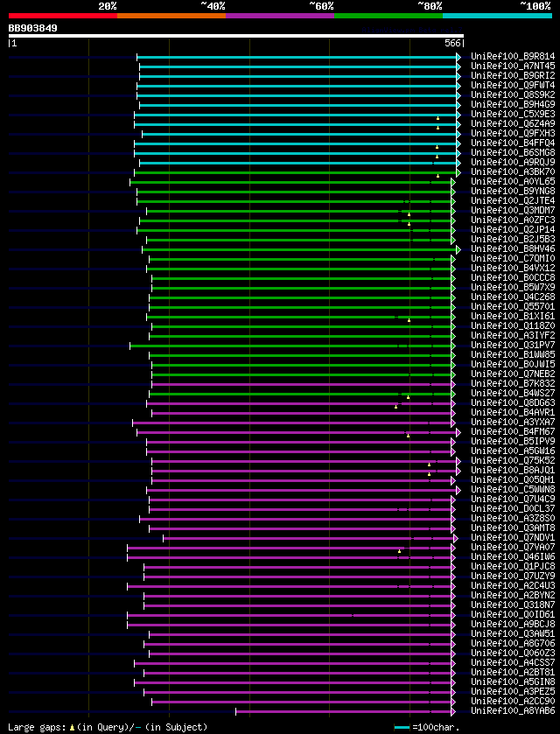The height and width of the screenshot is (734, 560).
Task: Open hit UniRef100_Q7NDV1
Action: coord(513,536)
